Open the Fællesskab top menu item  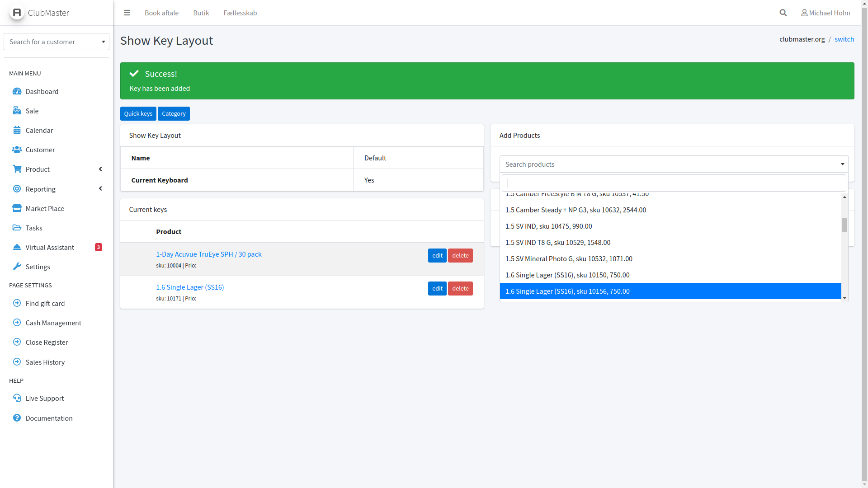tap(240, 13)
